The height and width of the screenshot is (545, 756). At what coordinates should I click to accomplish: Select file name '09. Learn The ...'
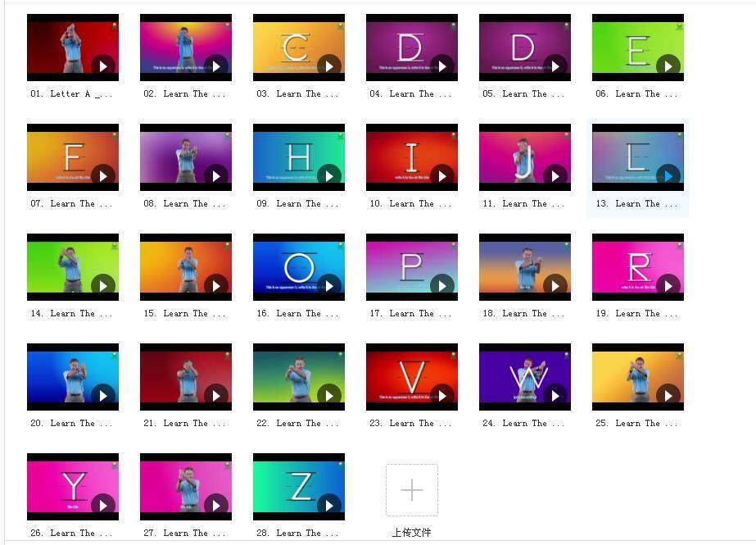[297, 203]
